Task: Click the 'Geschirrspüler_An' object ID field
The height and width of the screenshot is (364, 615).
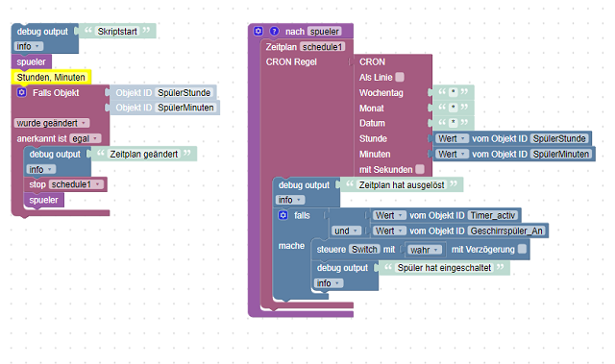Action: click(506, 231)
